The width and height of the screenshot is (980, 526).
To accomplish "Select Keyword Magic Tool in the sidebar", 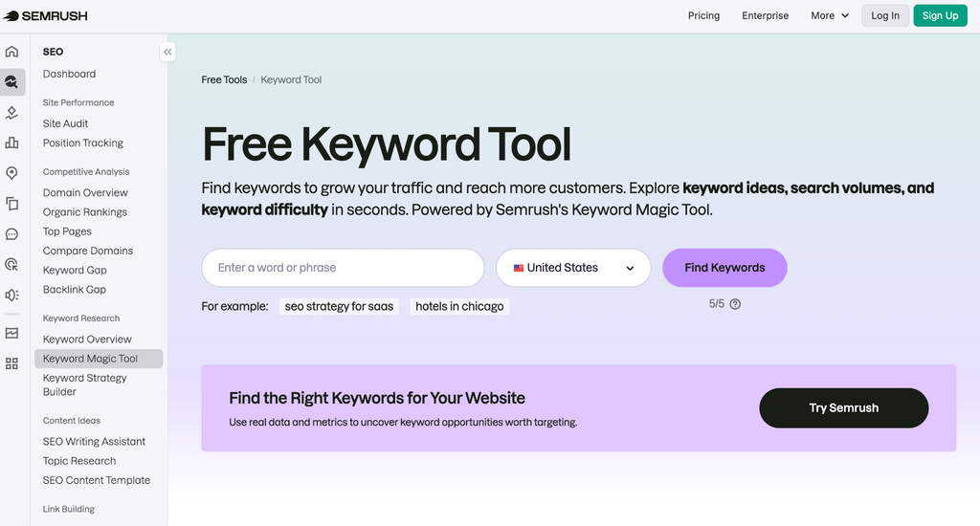I will coord(99,359).
